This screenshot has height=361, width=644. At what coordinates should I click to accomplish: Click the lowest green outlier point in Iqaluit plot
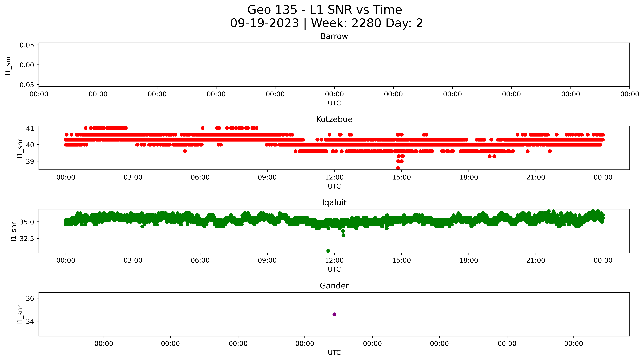(x=328, y=251)
